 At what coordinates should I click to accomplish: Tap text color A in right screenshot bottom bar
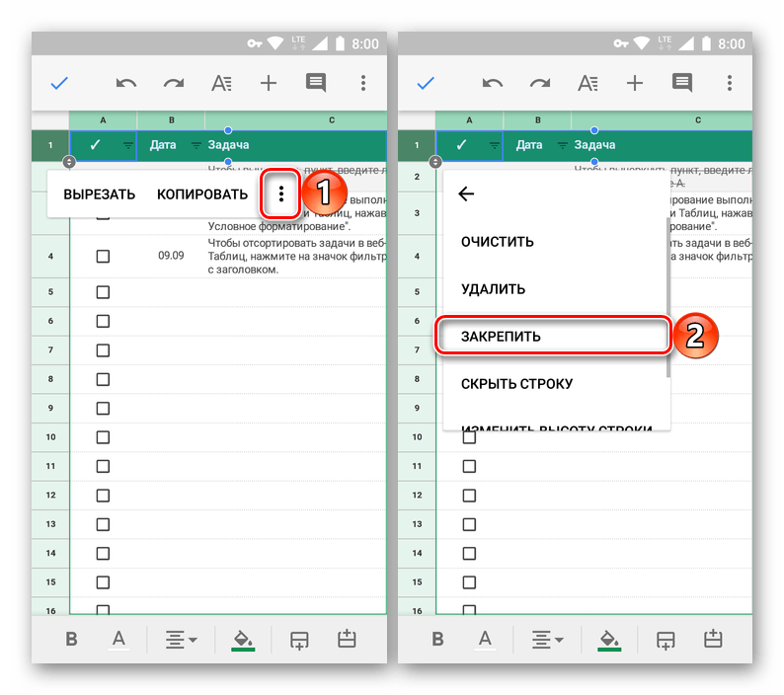pyautogui.click(x=485, y=640)
